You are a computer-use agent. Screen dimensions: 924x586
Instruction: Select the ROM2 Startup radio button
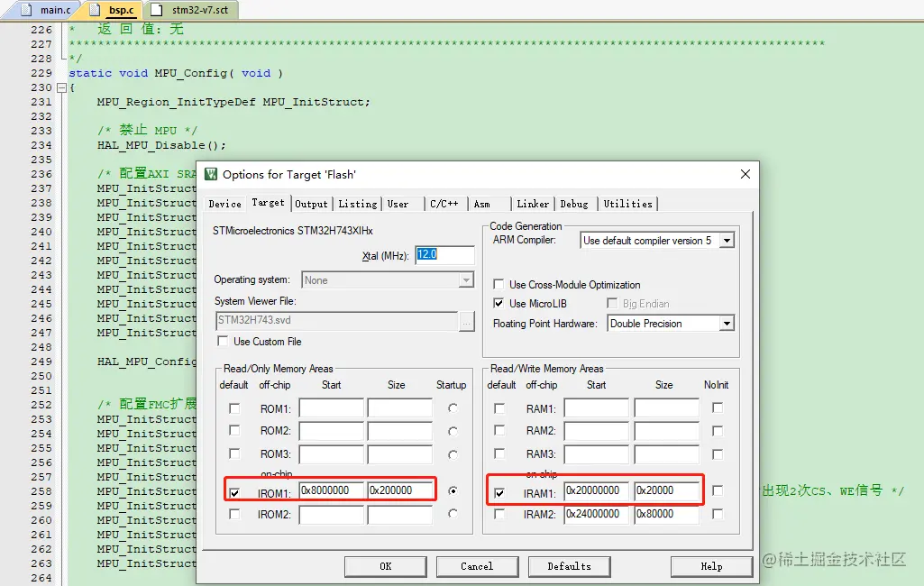[x=453, y=432]
